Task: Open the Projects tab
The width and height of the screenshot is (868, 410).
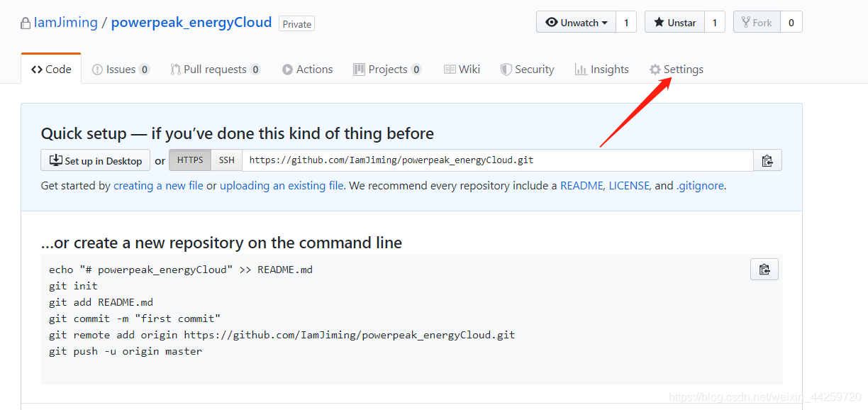Action: tap(387, 70)
